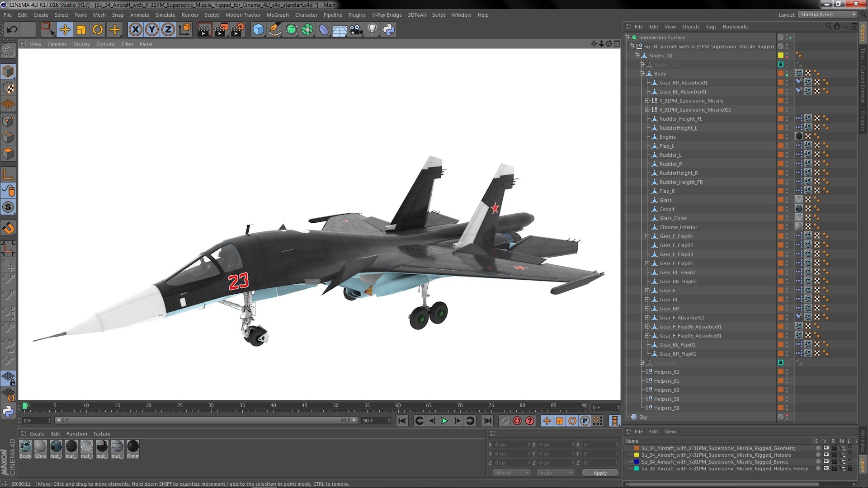
Task: Select the Rotate tool
Action: (x=98, y=30)
